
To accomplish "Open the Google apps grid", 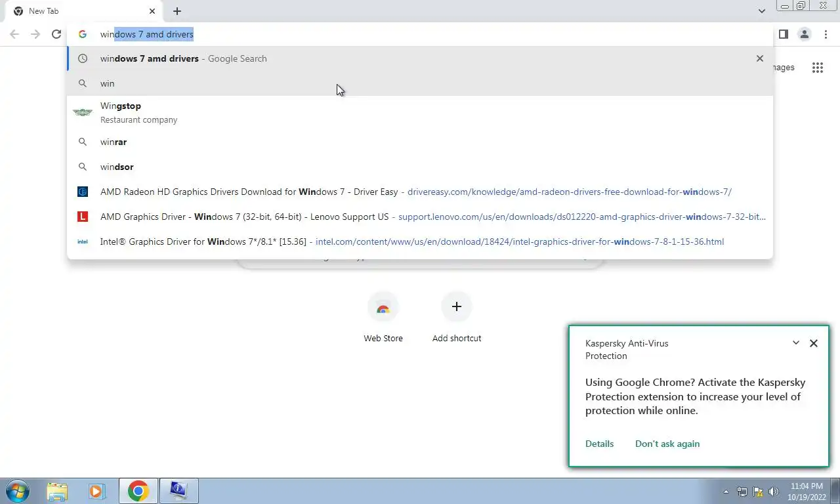I will [x=818, y=68].
